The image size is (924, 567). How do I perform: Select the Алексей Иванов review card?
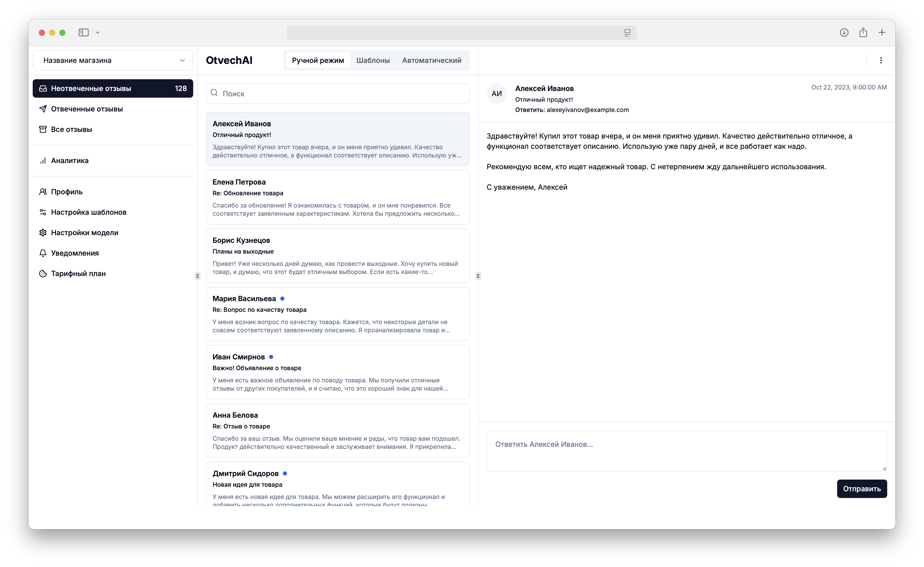click(x=338, y=139)
